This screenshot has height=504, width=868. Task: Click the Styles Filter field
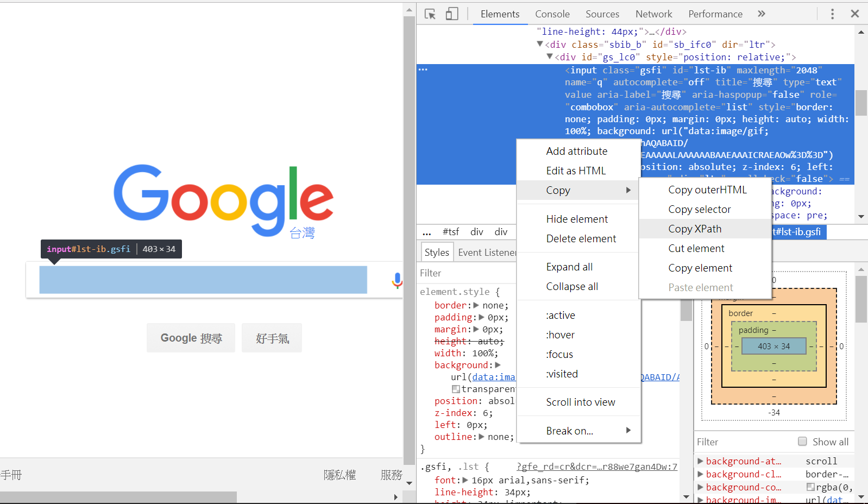tap(467, 273)
